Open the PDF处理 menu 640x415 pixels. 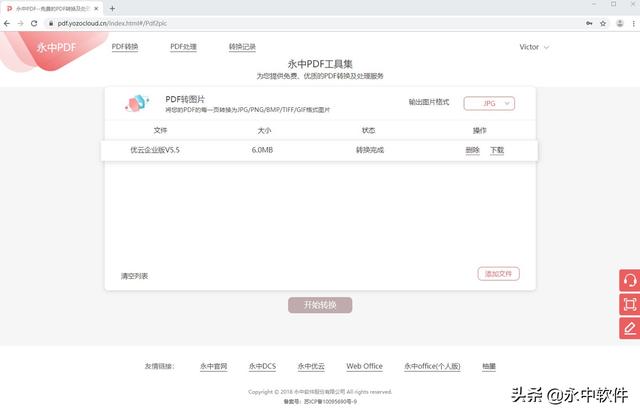[x=183, y=47]
